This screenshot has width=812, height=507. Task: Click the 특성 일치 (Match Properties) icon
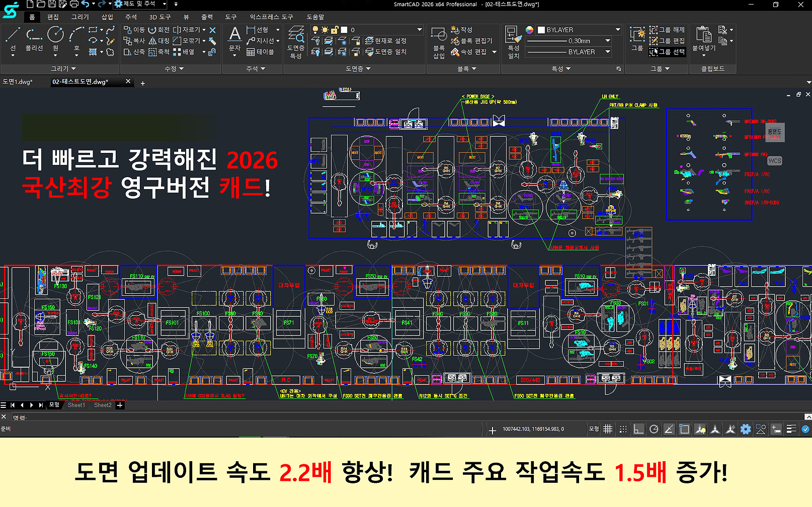[x=513, y=42]
